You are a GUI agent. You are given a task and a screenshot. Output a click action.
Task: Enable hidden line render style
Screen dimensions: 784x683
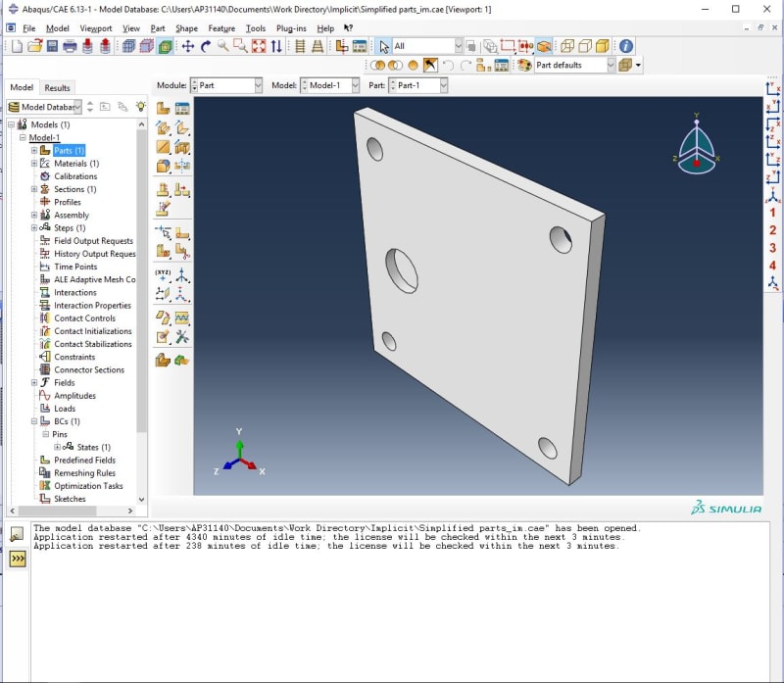(x=584, y=46)
